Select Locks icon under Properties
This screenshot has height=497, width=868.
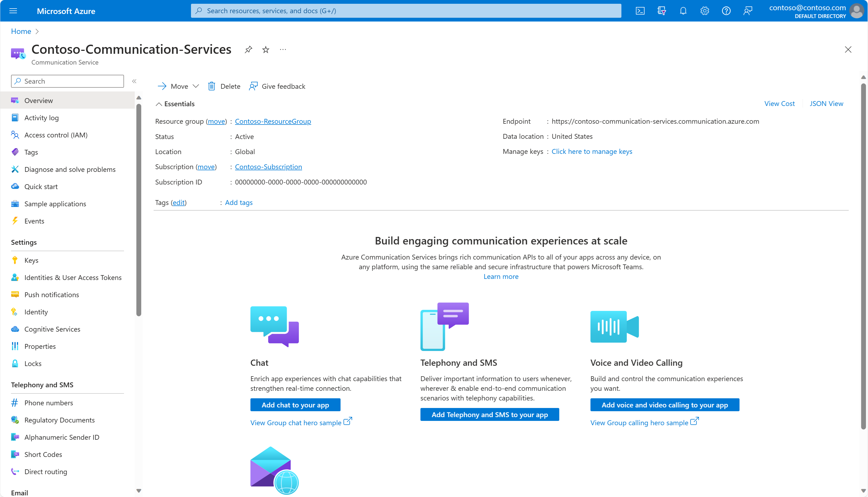click(x=16, y=363)
